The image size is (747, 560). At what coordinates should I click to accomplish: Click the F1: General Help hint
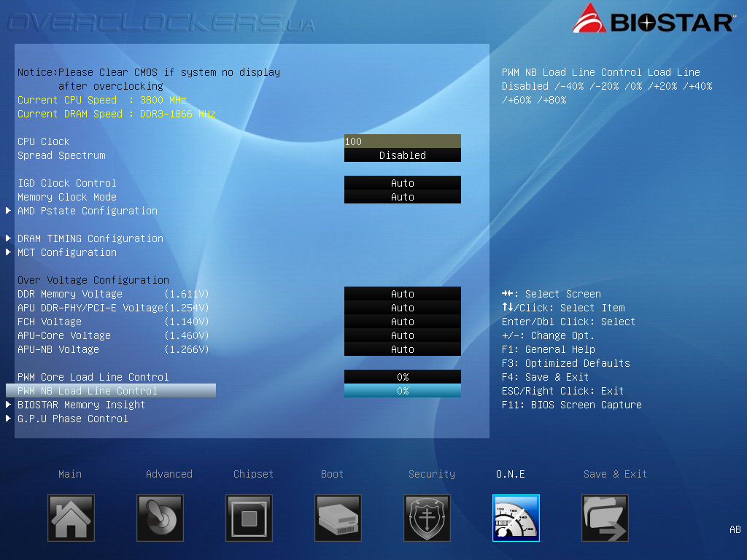click(x=549, y=349)
